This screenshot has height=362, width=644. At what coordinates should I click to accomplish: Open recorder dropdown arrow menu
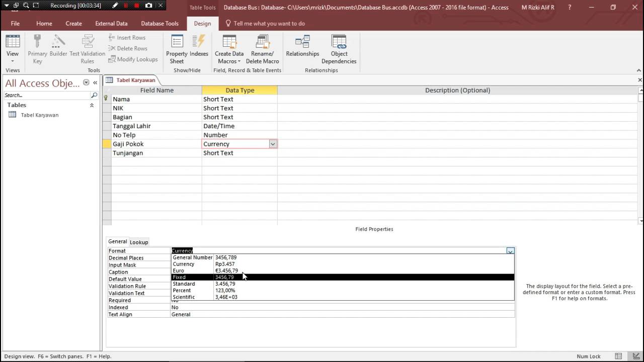[6, 6]
